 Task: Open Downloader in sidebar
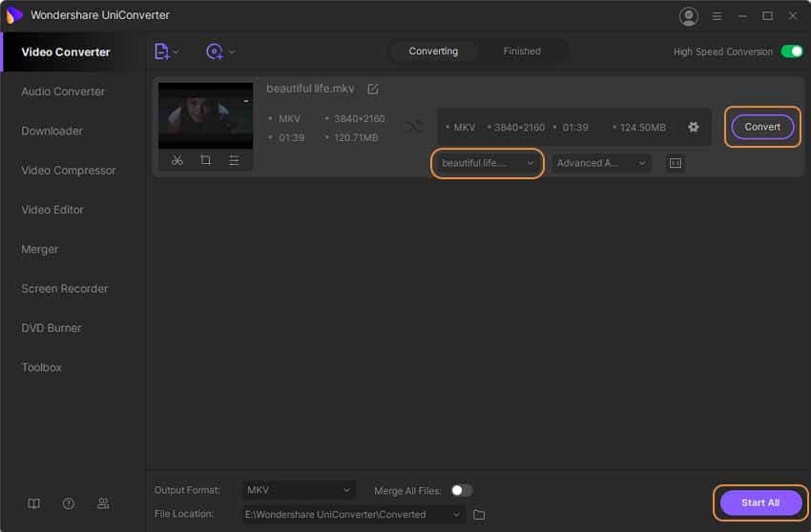coord(52,132)
